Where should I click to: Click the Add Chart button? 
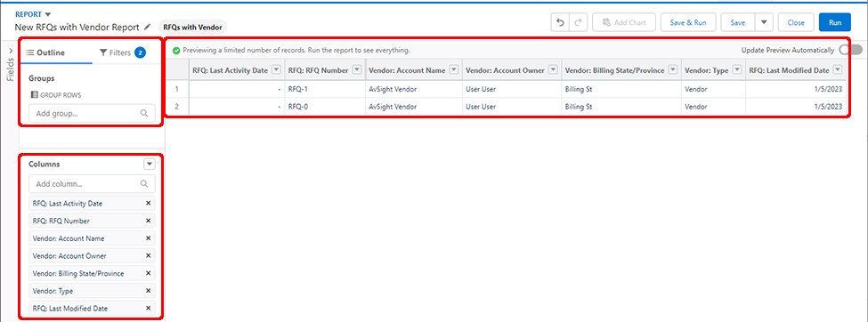(624, 23)
